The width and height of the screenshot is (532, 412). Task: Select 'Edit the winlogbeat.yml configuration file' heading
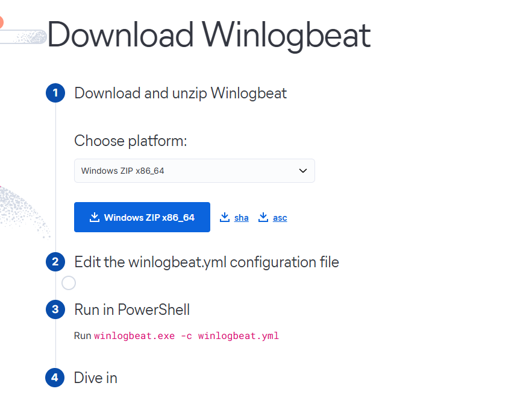click(x=207, y=262)
